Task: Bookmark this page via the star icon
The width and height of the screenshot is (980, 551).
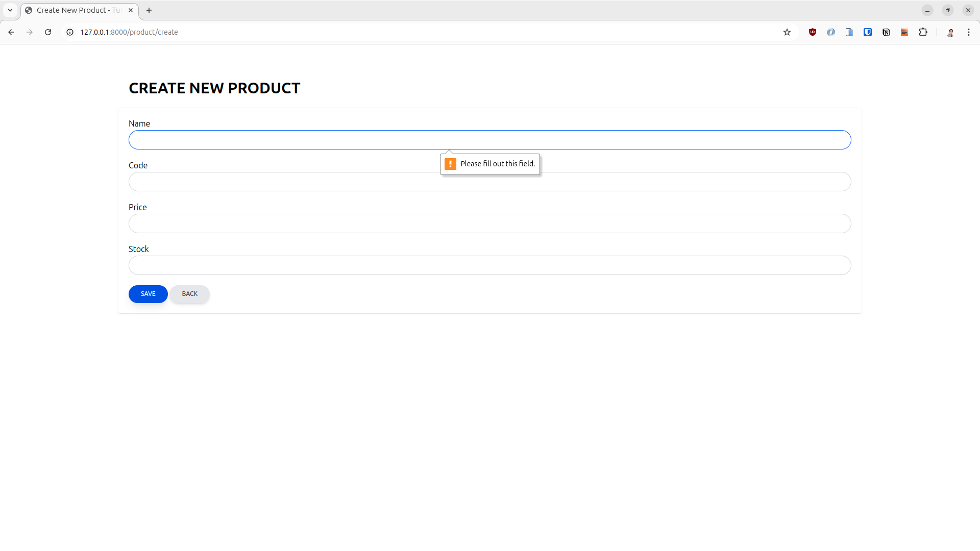Action: (x=787, y=32)
